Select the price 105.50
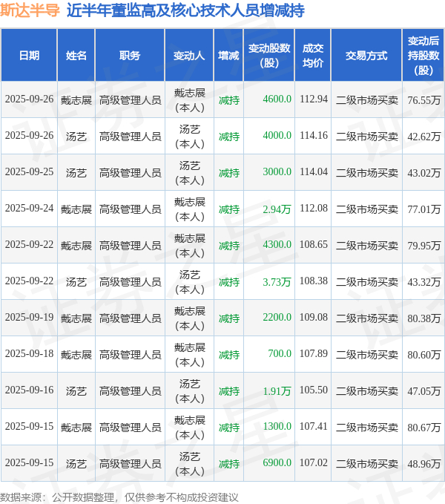 [x=314, y=390]
